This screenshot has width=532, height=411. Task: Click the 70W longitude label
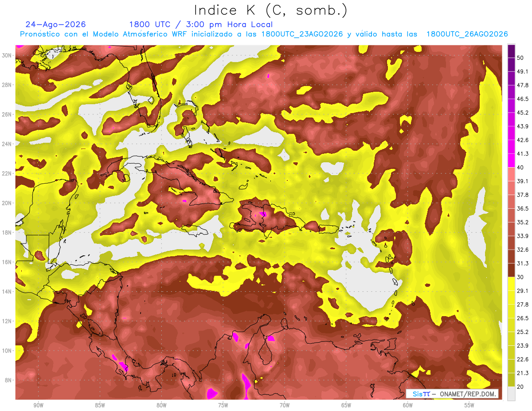click(x=285, y=406)
